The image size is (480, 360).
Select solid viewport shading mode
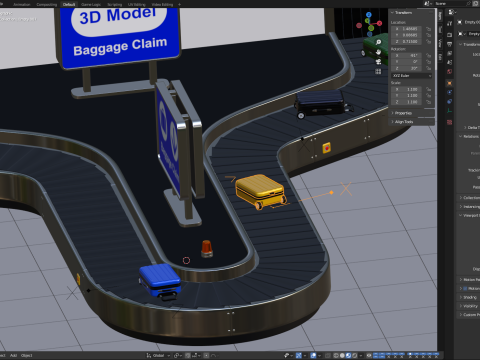pyautogui.click(x=342, y=355)
